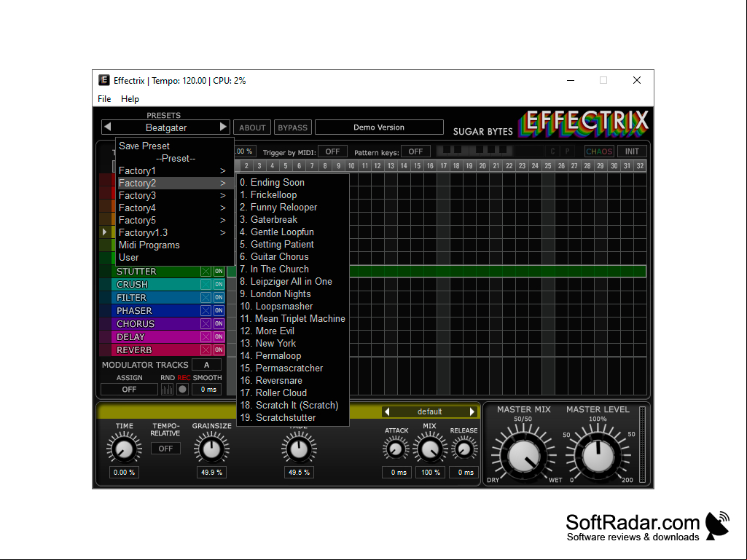The width and height of the screenshot is (747, 560).
Task: Click step 17 in the sequencer header
Action: [443, 166]
